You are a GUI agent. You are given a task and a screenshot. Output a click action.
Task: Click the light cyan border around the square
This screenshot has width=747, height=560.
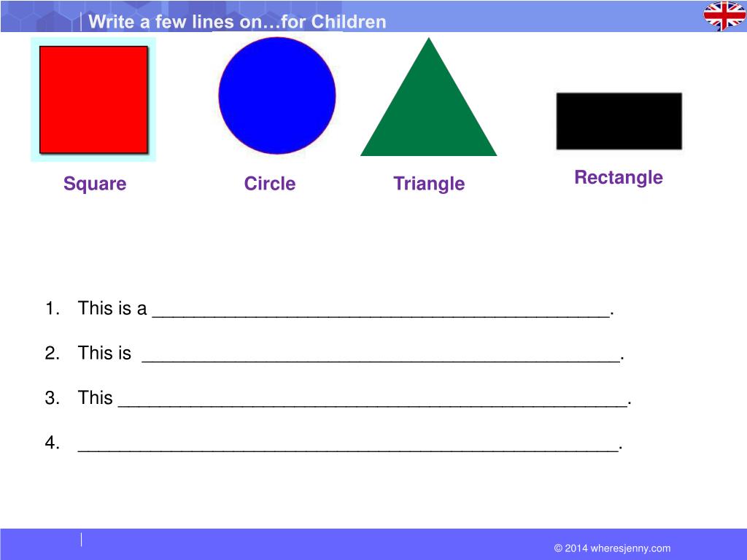(35, 99)
